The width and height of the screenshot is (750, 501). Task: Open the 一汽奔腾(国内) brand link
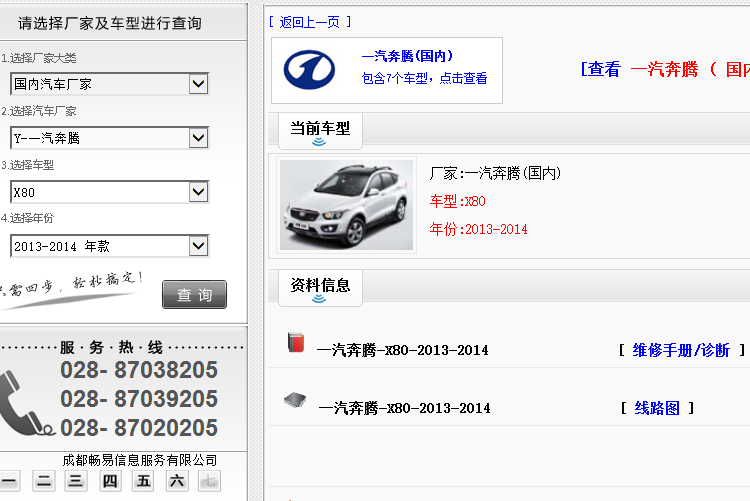[x=407, y=56]
